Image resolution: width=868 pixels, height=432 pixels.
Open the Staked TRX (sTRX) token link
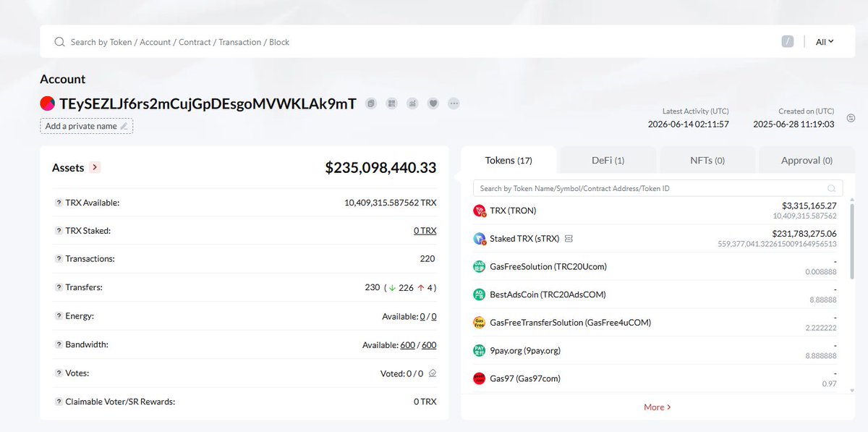(524, 238)
